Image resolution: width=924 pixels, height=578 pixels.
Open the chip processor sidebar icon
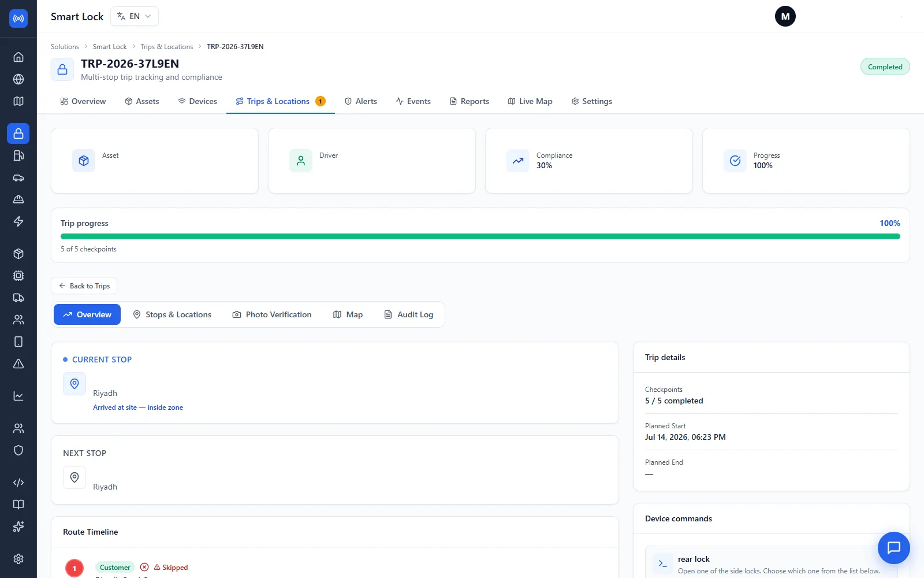[18, 276]
